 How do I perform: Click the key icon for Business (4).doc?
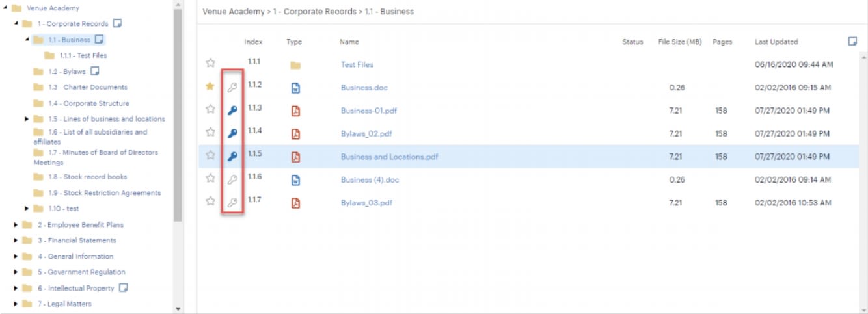(x=232, y=179)
